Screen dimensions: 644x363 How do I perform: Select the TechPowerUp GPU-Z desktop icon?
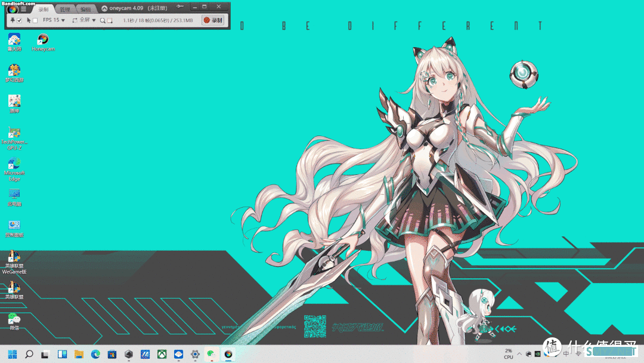point(14,139)
